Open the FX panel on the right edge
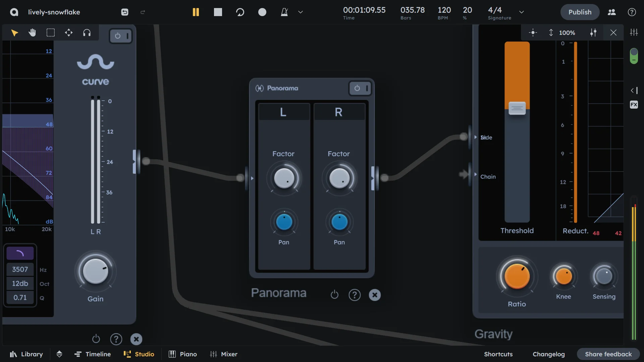The width and height of the screenshot is (644, 362). coord(634,105)
